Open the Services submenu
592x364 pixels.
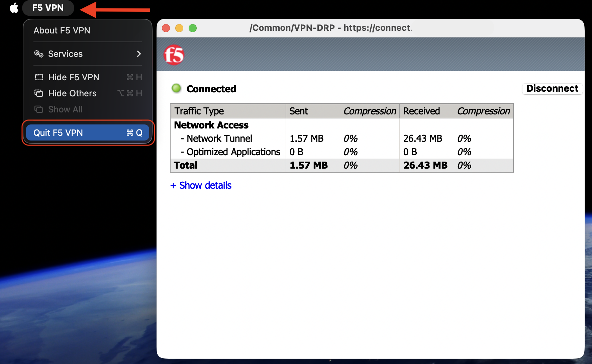pyautogui.click(x=88, y=54)
